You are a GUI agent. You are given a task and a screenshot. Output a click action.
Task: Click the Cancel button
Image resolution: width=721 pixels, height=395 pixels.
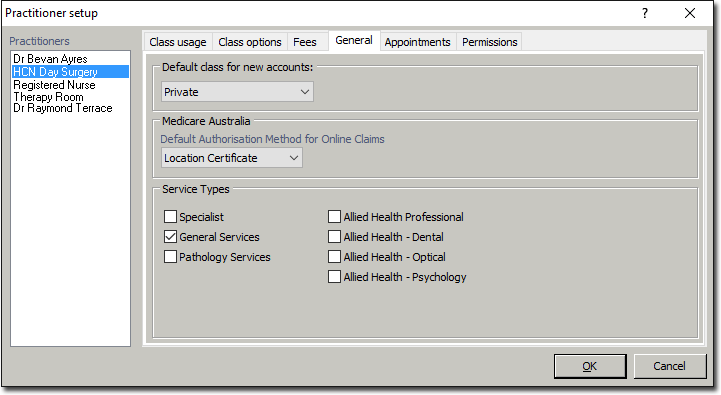pyautogui.click(x=670, y=366)
